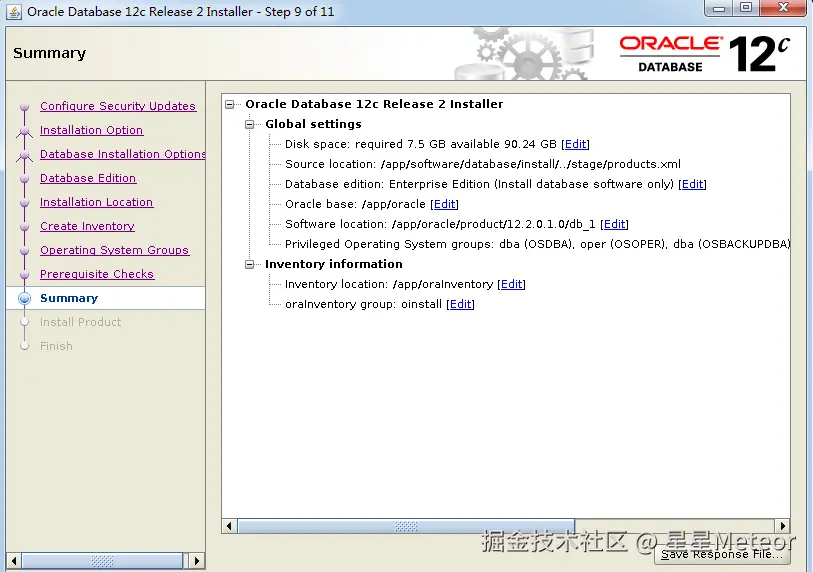The height and width of the screenshot is (572, 813).
Task: Click right arrow of steps panel scrollbar
Action: click(196, 561)
